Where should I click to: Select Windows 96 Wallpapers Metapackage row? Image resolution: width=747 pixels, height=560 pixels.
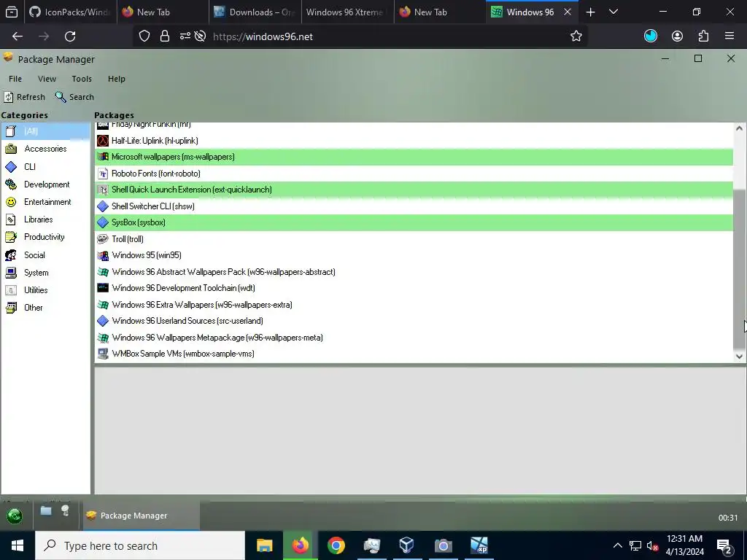pyautogui.click(x=414, y=338)
